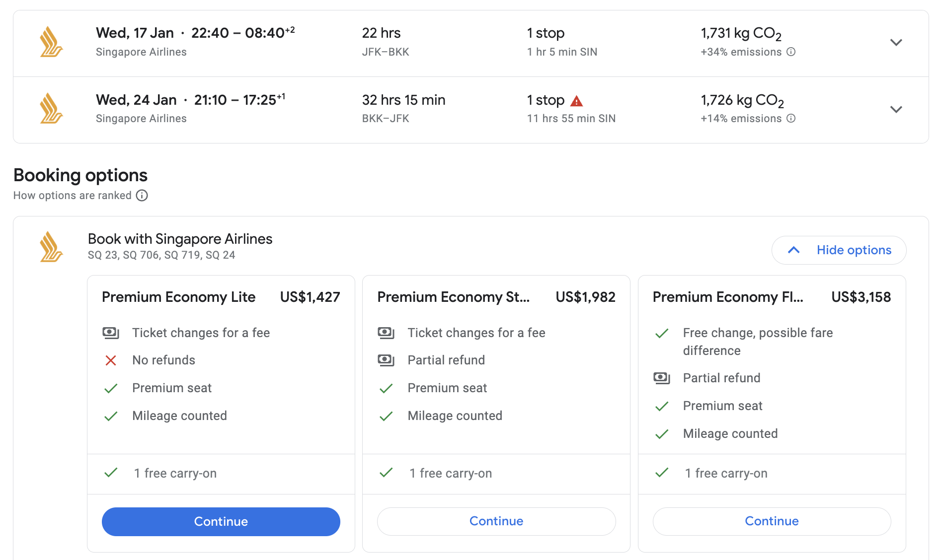Click the 22 hrs duration text
The image size is (941, 560).
point(381,33)
